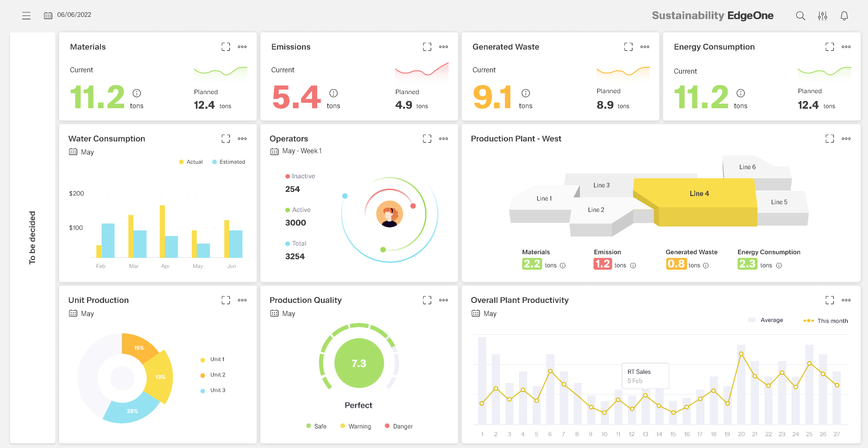This screenshot has width=868, height=448.
Task: Toggle the Actual series in Water Consumption legend
Action: click(191, 162)
